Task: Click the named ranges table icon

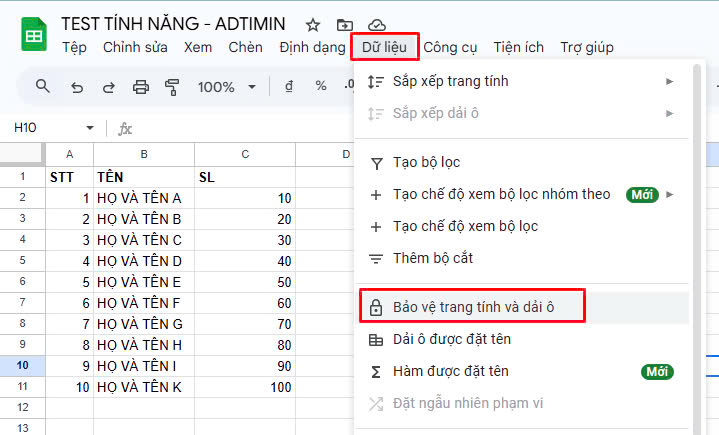Action: click(376, 340)
